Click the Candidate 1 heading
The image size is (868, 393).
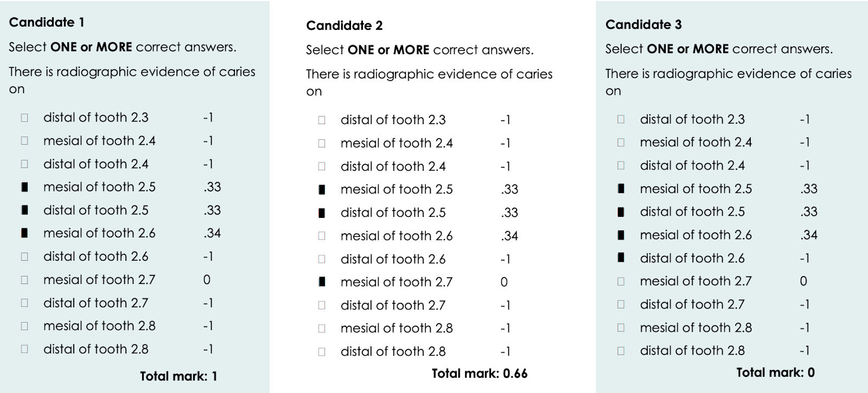point(47,22)
